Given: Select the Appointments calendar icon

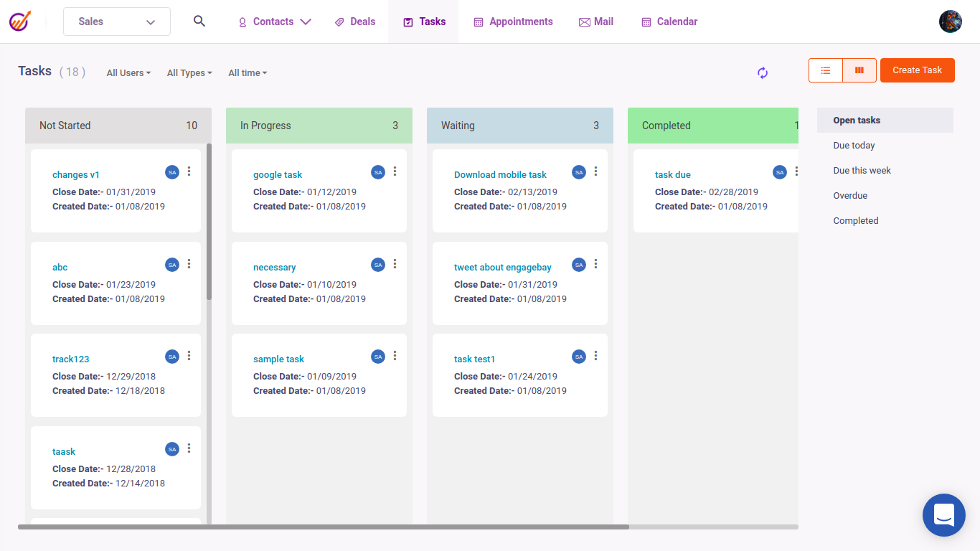Looking at the screenshot, I should click(477, 22).
